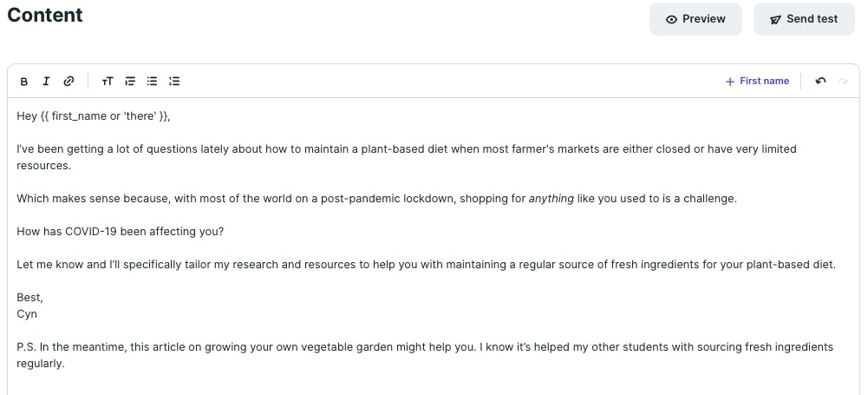Toggle italic formatting
The width and height of the screenshot is (868, 395).
[x=47, y=82]
